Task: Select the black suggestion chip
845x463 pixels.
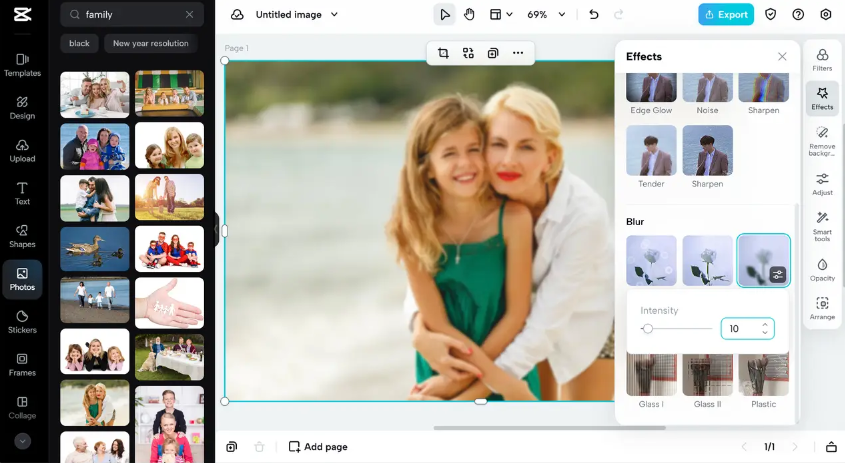Action: pos(79,43)
